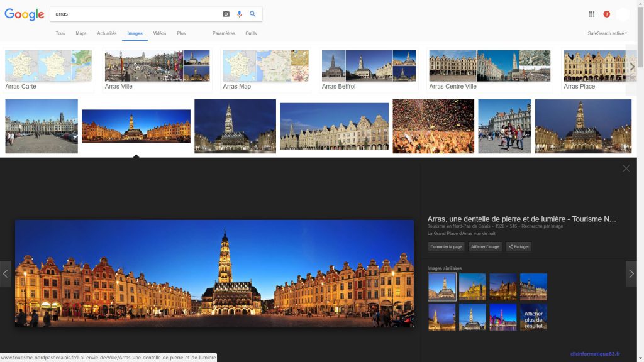Start voice search with microphone icon
This screenshot has width=644, height=362.
(x=240, y=14)
